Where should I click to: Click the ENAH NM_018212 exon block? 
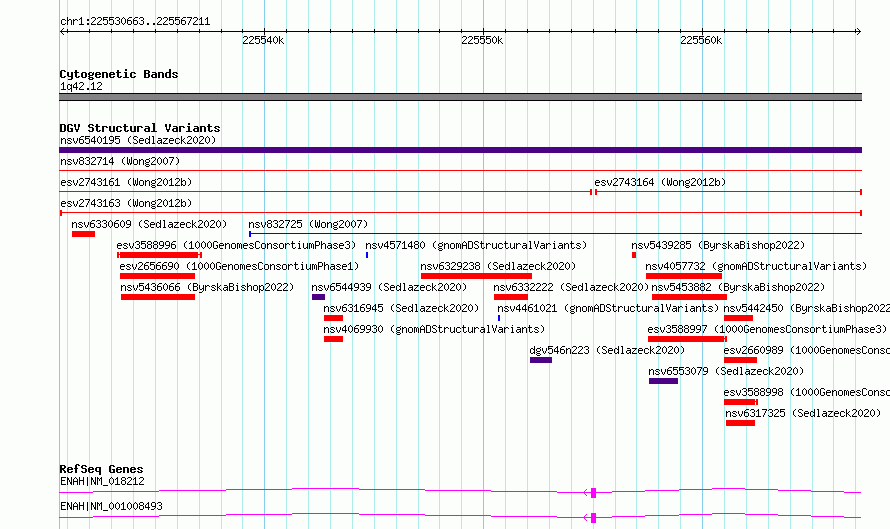pyautogui.click(x=593, y=493)
